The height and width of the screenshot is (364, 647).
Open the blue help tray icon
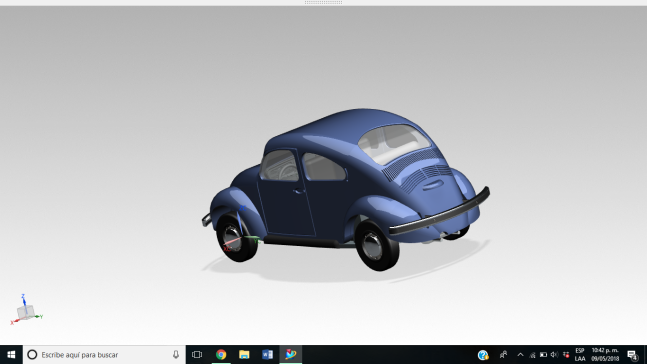(x=483, y=355)
